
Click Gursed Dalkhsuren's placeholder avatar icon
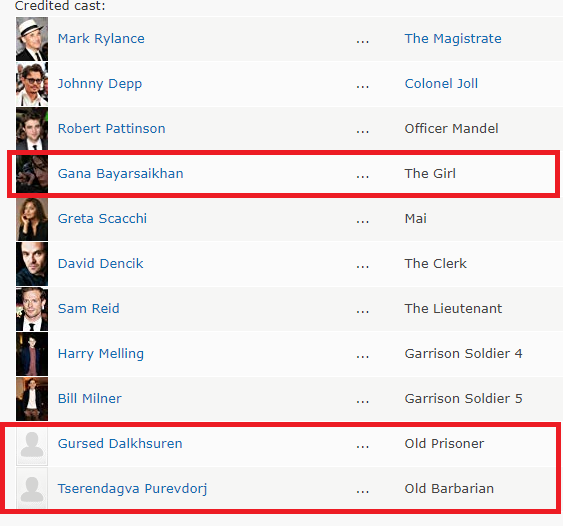tap(32, 444)
